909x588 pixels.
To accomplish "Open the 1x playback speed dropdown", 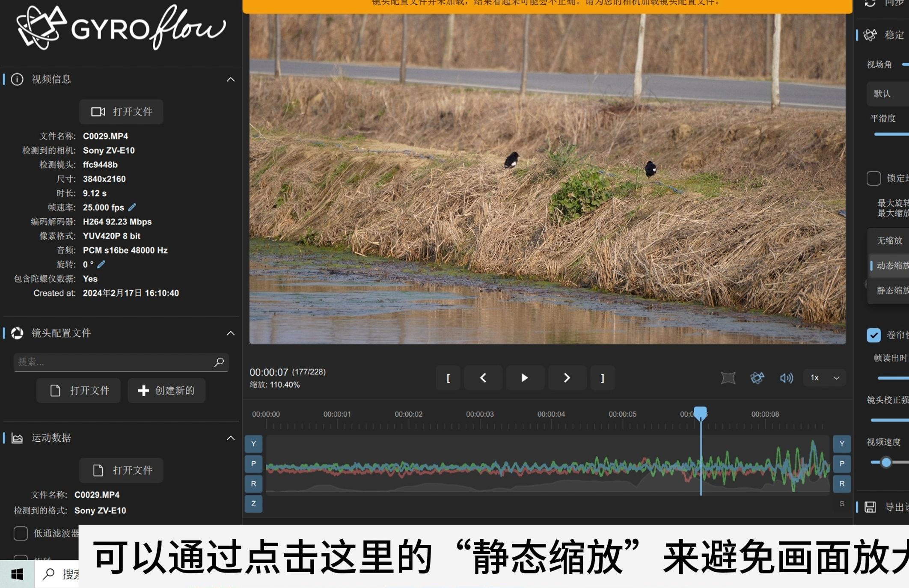I will (825, 378).
